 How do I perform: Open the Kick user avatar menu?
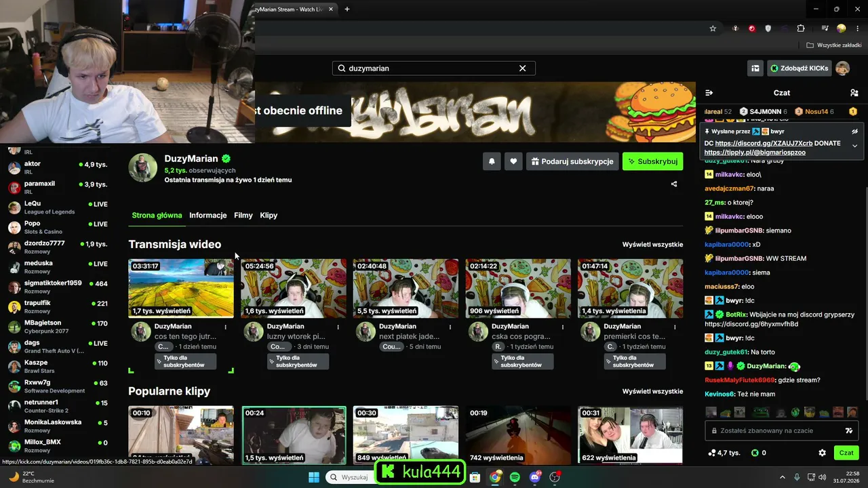click(842, 68)
